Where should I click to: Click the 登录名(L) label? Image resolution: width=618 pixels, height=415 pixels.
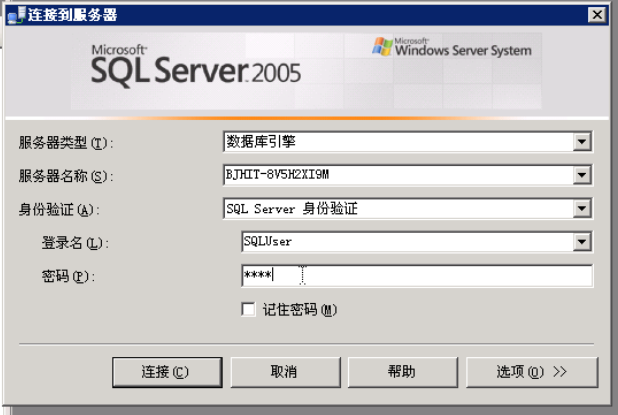point(75,243)
